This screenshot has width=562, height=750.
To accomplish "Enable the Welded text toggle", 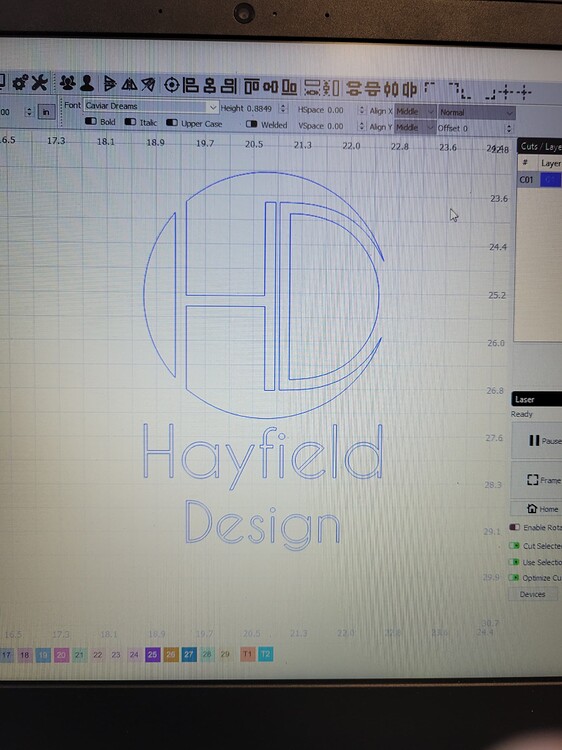I will (252, 124).
